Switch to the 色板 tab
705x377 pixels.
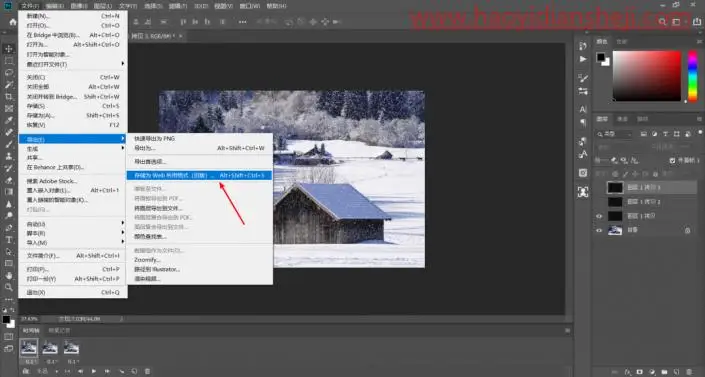click(x=621, y=41)
